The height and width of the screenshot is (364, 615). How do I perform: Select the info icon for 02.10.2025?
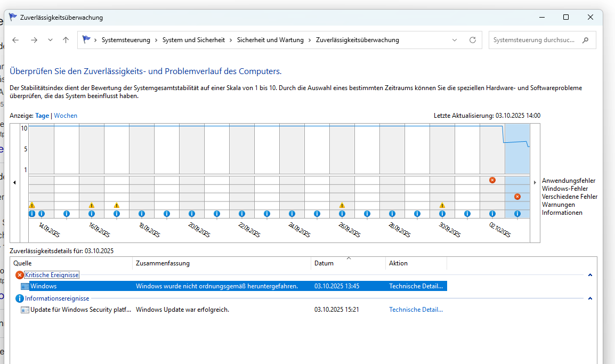[x=492, y=214]
